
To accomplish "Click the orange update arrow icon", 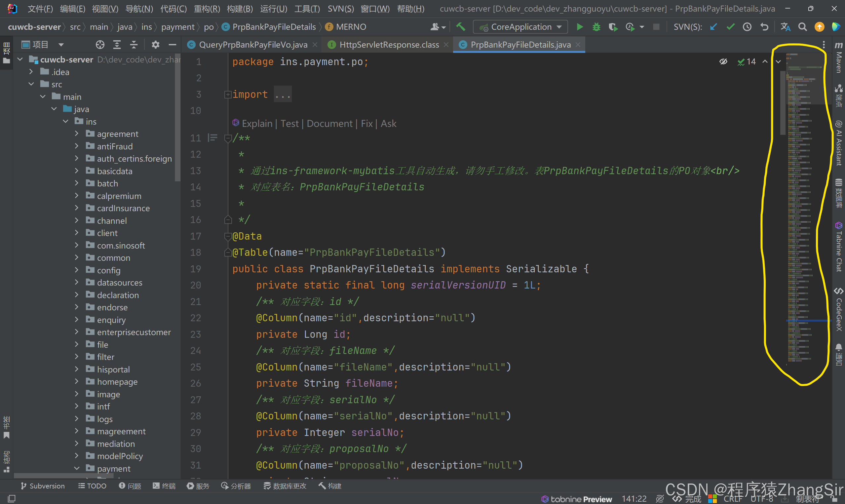I will (820, 27).
